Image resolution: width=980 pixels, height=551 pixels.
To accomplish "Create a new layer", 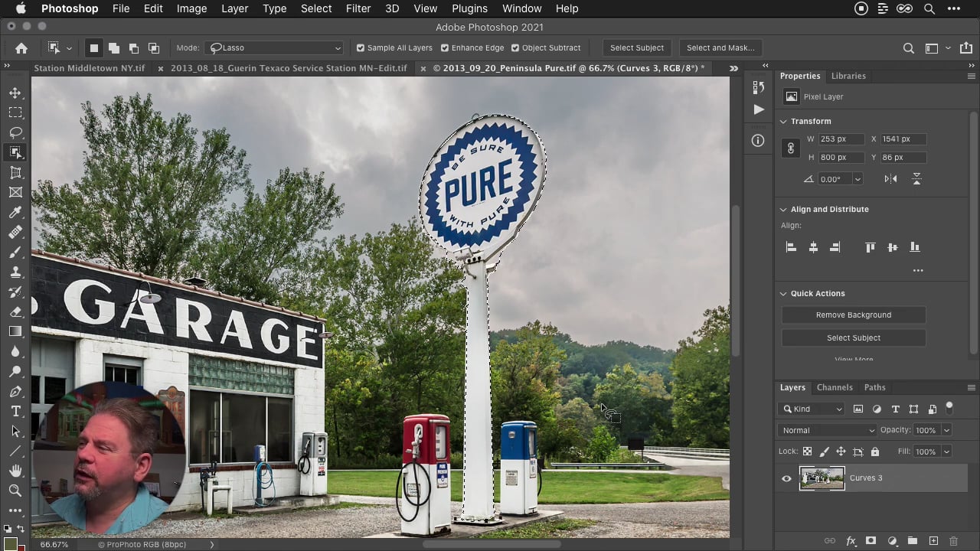I will [933, 541].
